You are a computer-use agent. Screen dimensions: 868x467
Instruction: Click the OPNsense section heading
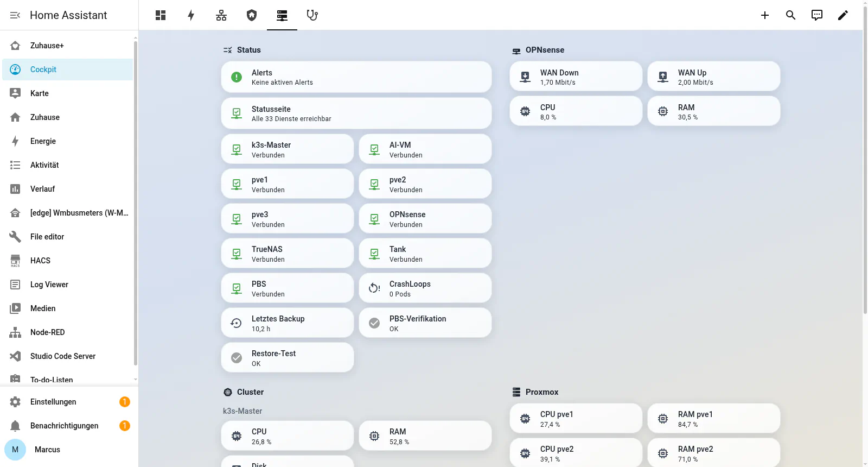click(x=545, y=50)
